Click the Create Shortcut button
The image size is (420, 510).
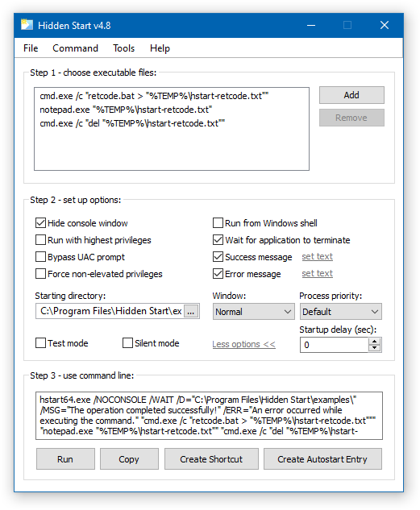point(211,459)
